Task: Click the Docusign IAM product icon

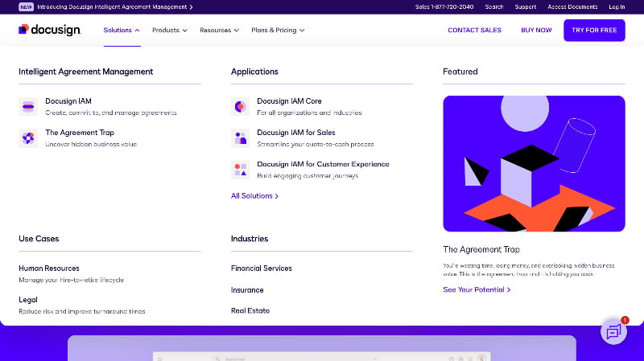Action: [x=28, y=107]
